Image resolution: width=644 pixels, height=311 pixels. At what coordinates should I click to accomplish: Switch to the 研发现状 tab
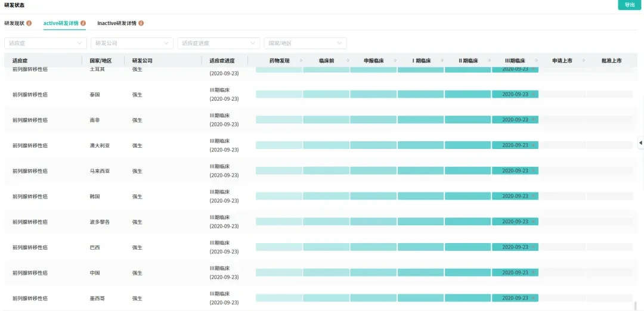tap(14, 23)
